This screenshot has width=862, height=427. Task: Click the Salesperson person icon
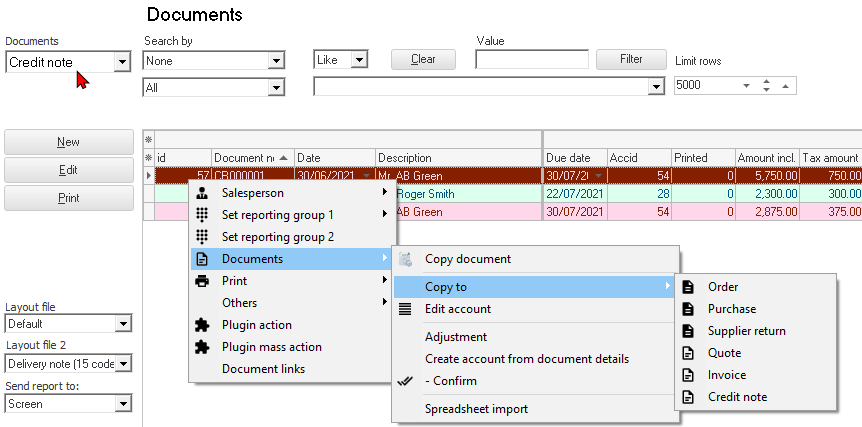coord(202,193)
